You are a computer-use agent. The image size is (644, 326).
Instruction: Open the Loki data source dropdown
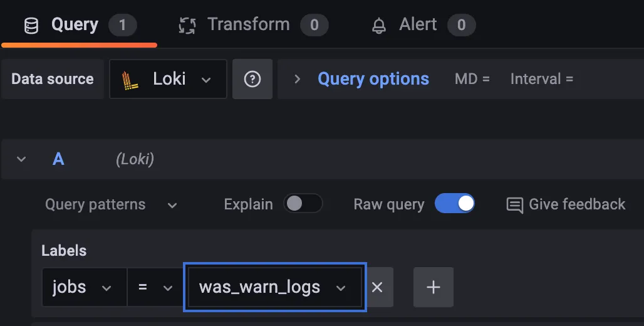(168, 79)
